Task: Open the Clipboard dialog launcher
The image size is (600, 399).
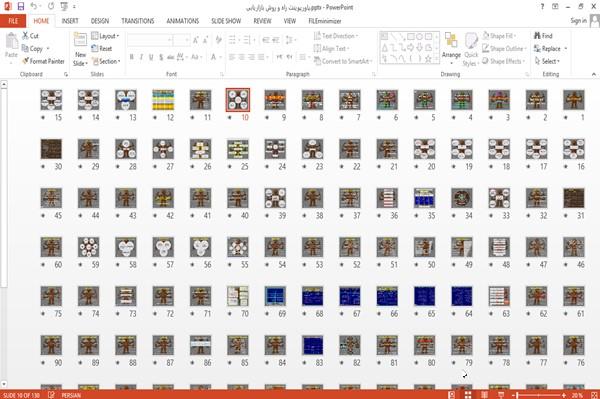Action: [66, 74]
